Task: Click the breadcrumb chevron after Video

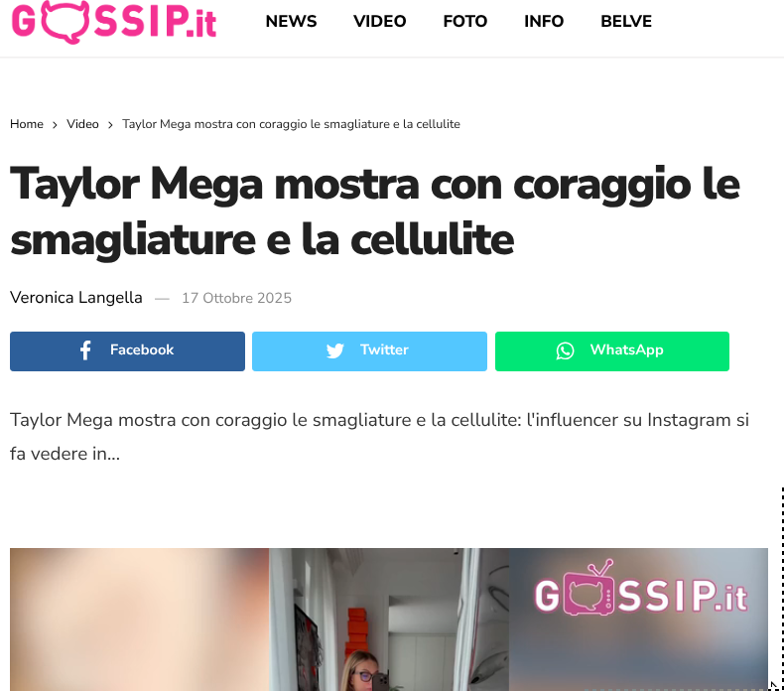Action: 110,125
